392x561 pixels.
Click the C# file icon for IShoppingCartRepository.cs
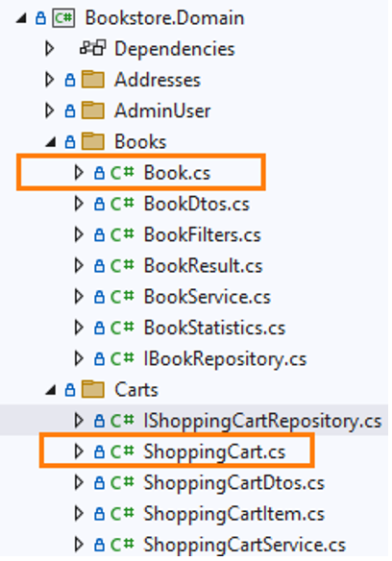click(122, 421)
